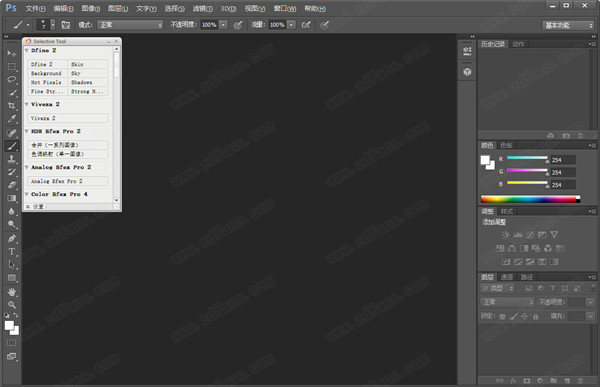Viewport: 600px width, 387px height.
Task: Select the Crop tool
Action: 12,106
